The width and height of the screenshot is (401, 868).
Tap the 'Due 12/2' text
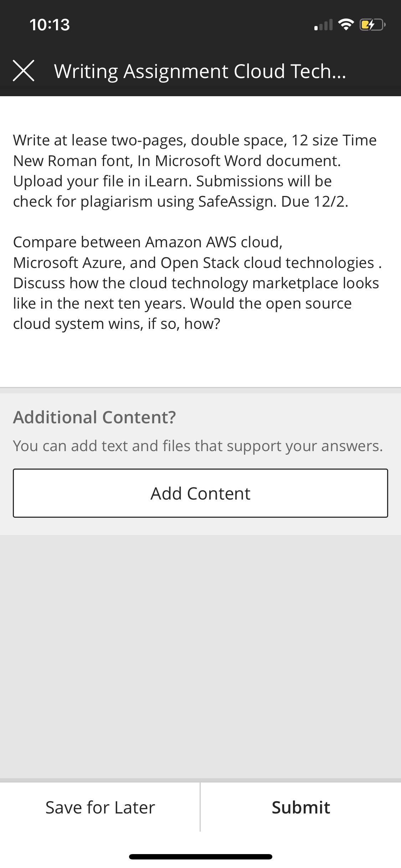coord(314,202)
